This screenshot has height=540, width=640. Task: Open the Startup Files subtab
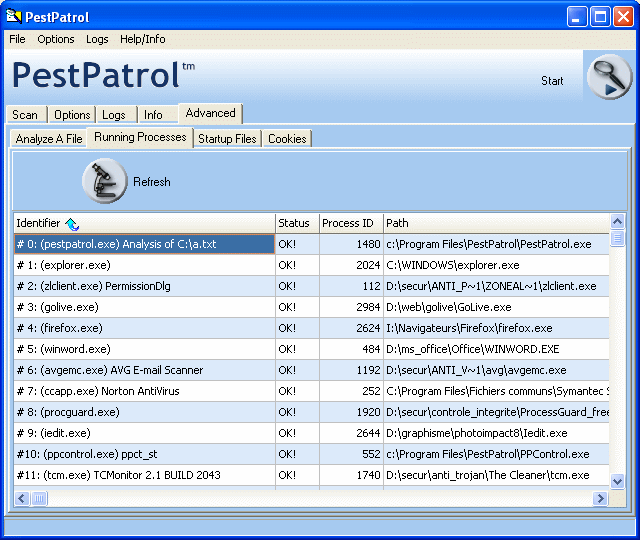pos(227,139)
